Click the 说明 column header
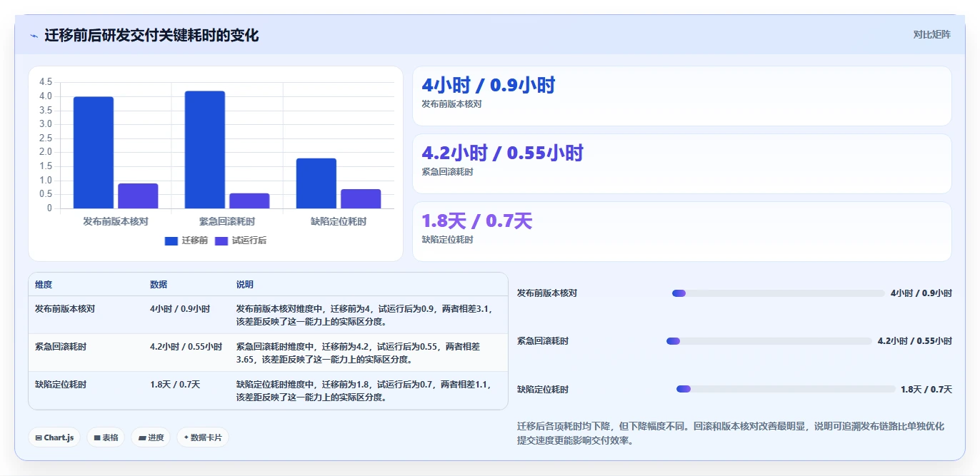 pos(245,284)
